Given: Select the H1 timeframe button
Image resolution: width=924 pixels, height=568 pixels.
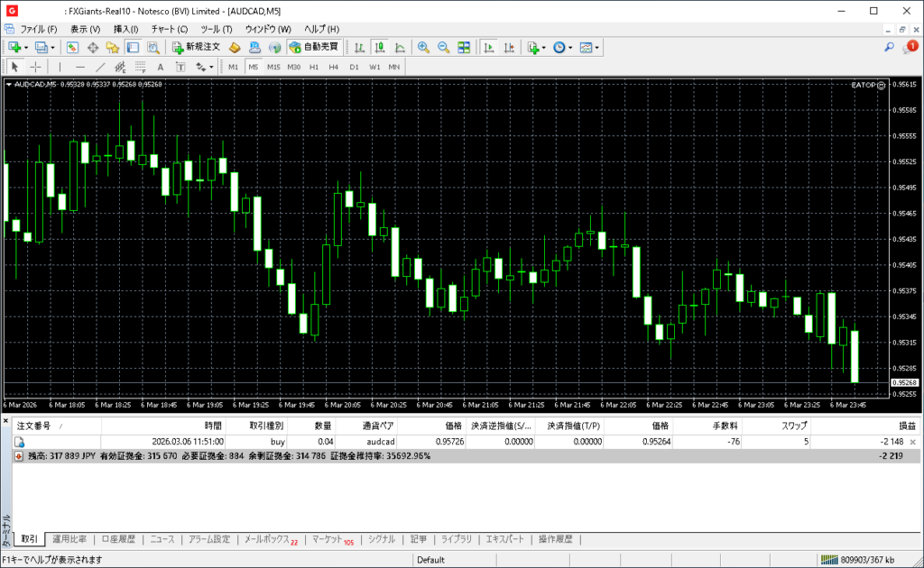Looking at the screenshot, I should (314, 67).
